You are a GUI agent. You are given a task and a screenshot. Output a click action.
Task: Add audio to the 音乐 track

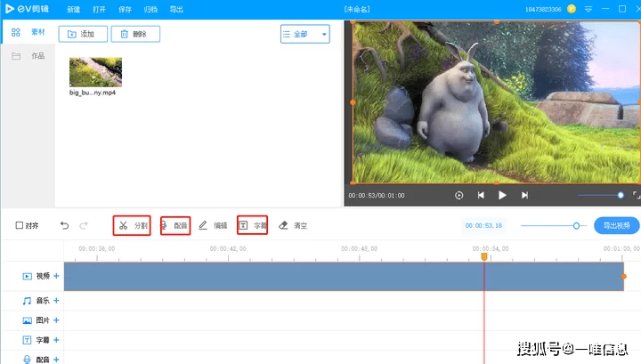coord(56,301)
